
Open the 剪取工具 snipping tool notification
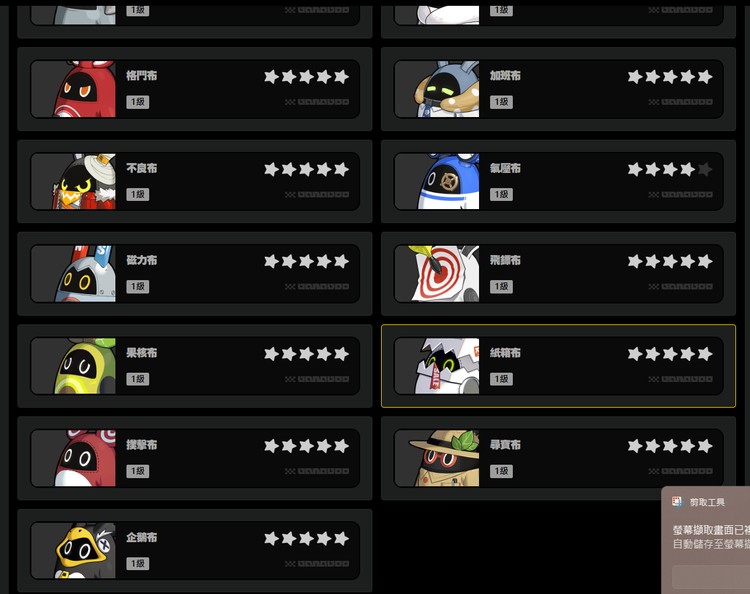click(706, 540)
